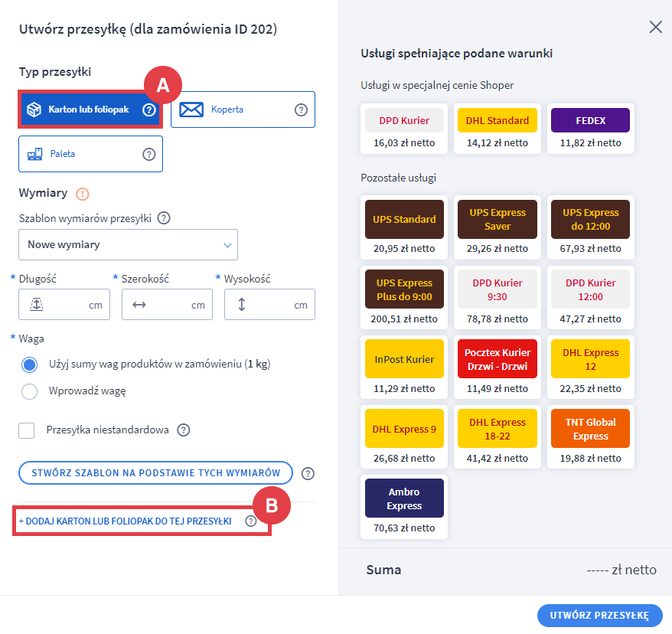Pick TNT Global Express service
Screen dimensions: 672x634
591,436
